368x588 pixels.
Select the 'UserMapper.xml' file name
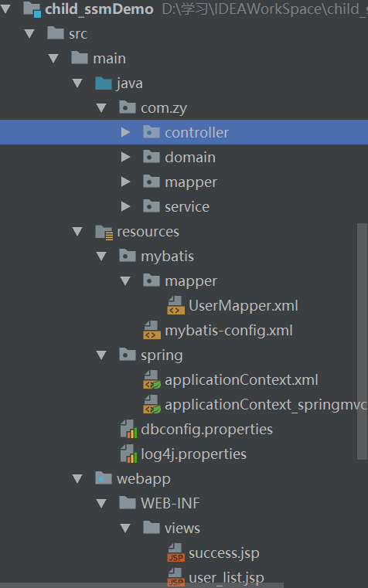(244, 306)
